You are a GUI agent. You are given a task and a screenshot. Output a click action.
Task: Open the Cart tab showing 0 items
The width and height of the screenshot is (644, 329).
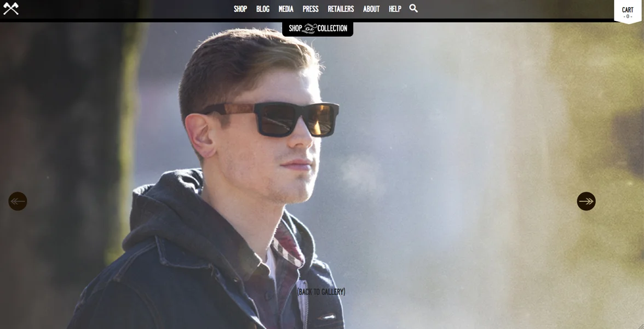pyautogui.click(x=628, y=12)
